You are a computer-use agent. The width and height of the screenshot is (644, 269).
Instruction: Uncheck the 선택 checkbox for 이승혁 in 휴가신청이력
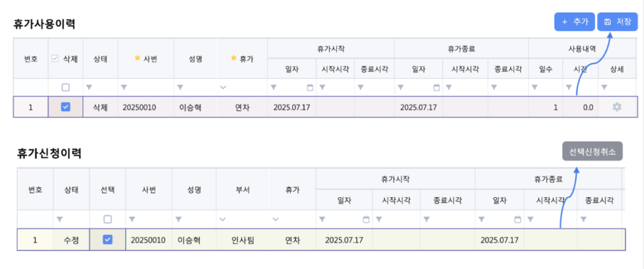pyautogui.click(x=108, y=239)
